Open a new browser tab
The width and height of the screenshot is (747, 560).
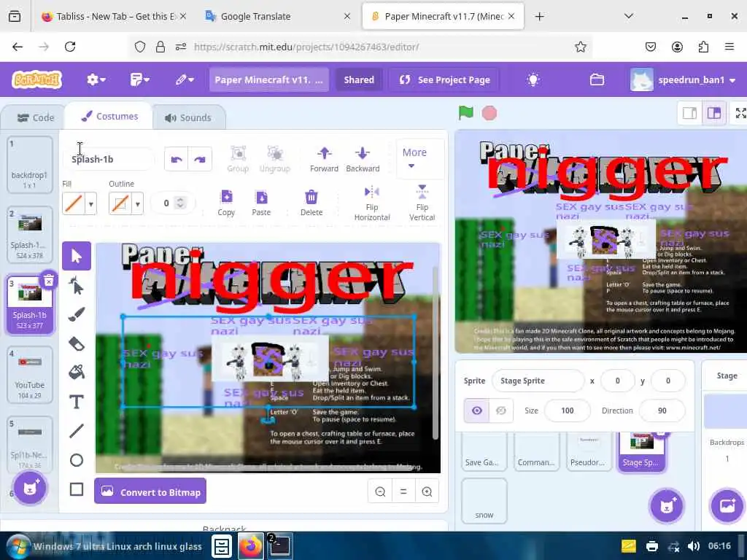(x=539, y=16)
